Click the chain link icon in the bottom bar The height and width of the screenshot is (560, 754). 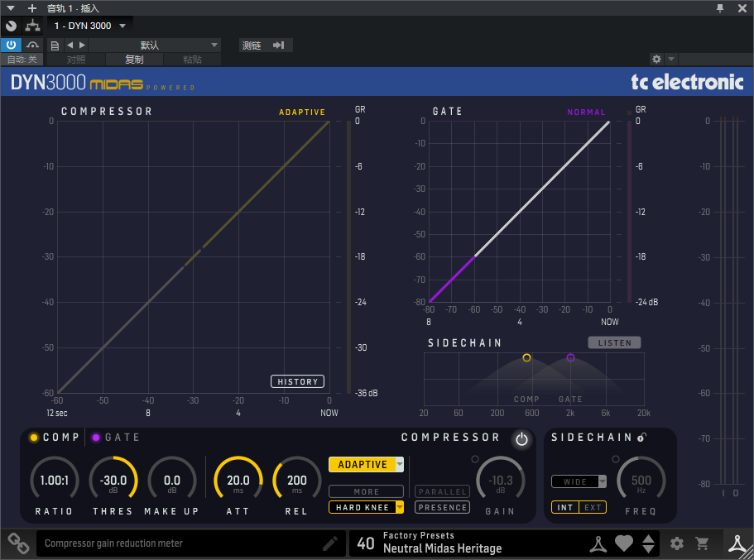pos(18,543)
